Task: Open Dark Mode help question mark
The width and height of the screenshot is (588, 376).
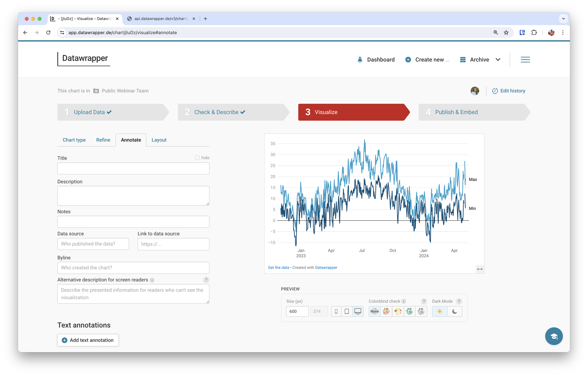Action: point(459,301)
